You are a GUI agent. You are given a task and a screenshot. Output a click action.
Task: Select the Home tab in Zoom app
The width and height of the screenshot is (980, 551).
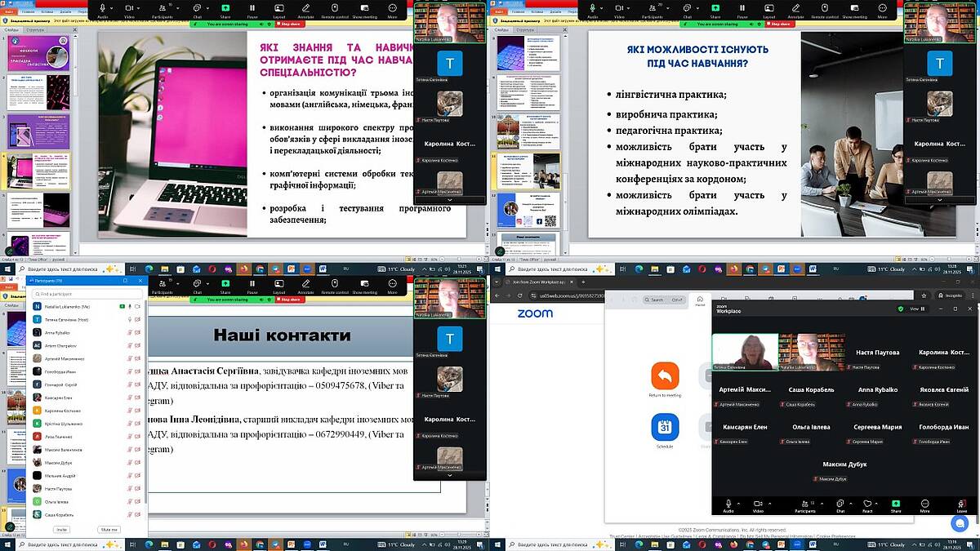point(699,300)
